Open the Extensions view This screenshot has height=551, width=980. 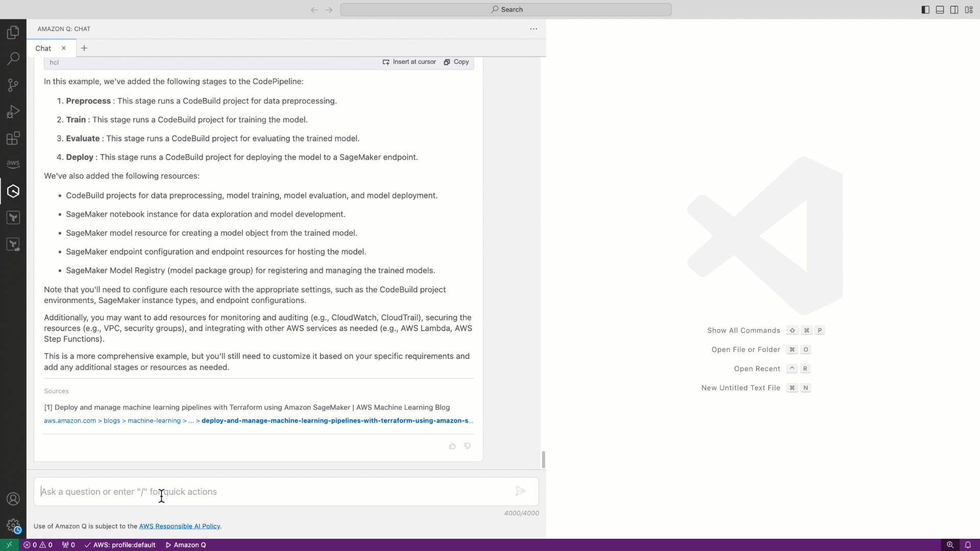point(13,138)
